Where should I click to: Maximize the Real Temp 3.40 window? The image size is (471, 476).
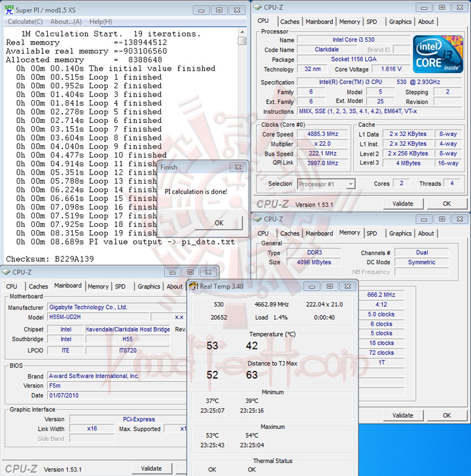330,286
